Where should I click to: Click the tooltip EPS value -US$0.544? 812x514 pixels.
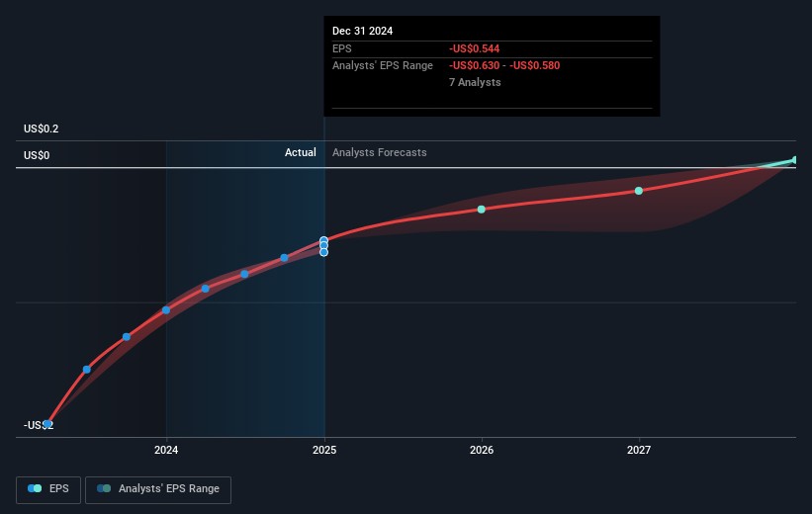point(475,48)
